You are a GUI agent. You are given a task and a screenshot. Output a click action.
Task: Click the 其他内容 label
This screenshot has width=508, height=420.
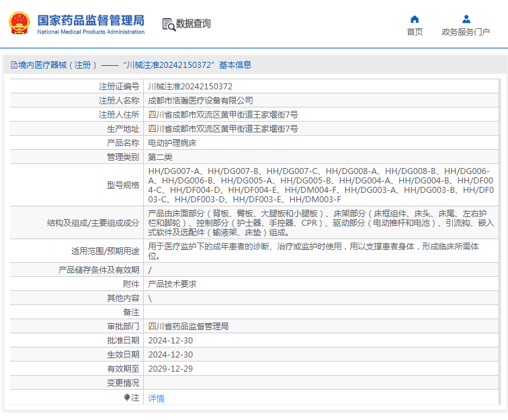tap(123, 298)
